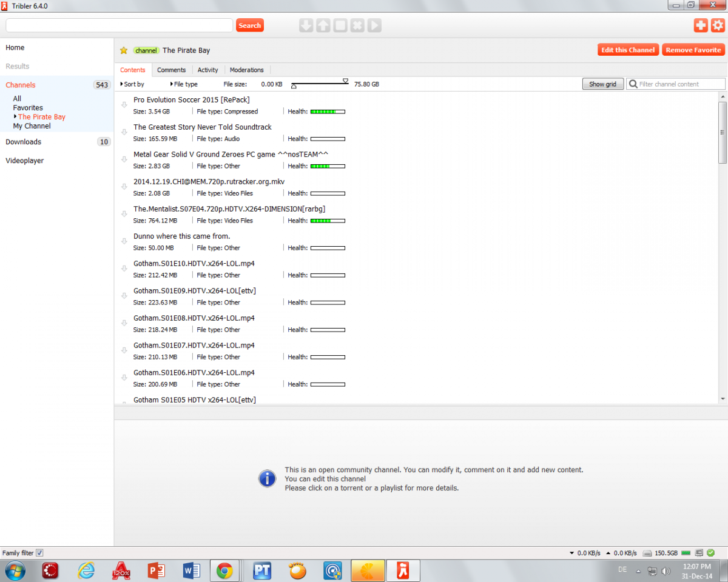Open settings via the orange gear icon
The height and width of the screenshot is (582, 728).
coord(718,25)
